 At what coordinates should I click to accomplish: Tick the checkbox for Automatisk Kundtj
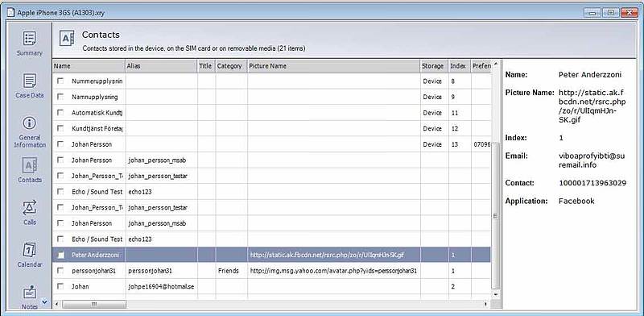pyautogui.click(x=60, y=113)
